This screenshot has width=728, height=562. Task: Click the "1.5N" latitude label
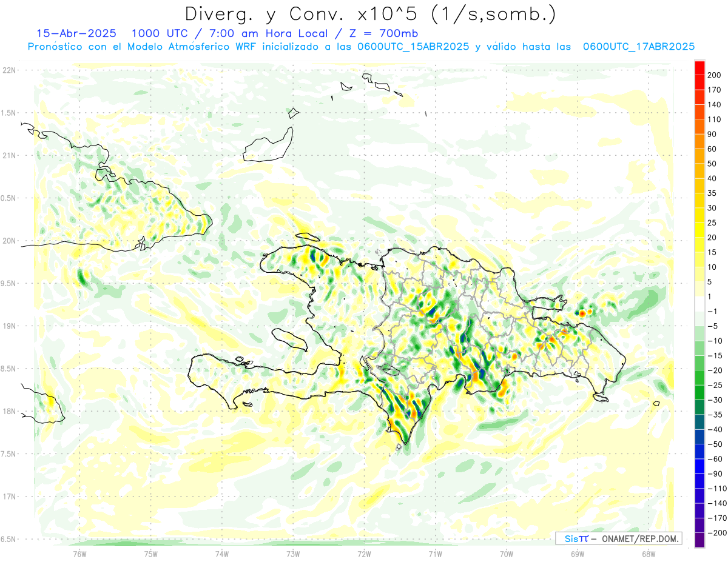[8, 113]
